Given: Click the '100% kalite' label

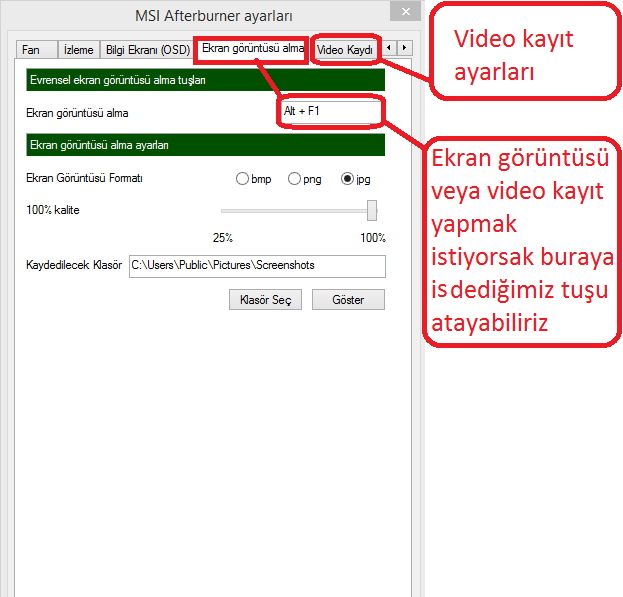Looking at the screenshot, I should click(53, 210).
